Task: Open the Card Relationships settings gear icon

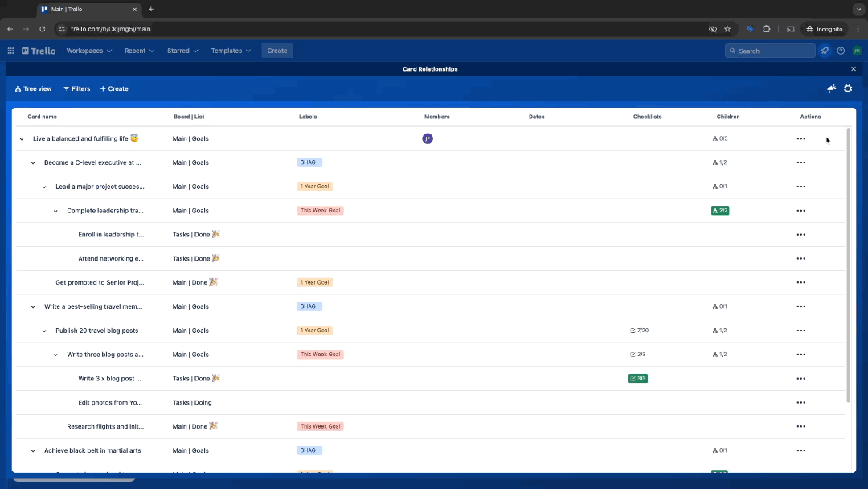Action: (847, 88)
